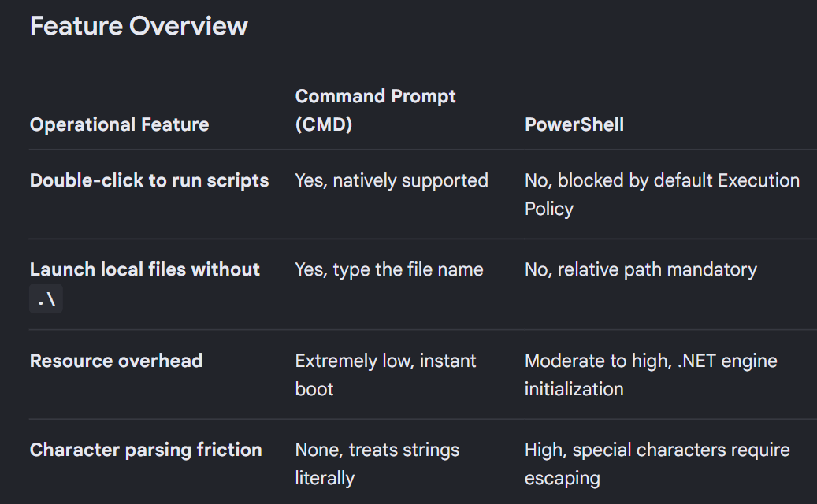Select the Launch local files without label

pos(144,269)
